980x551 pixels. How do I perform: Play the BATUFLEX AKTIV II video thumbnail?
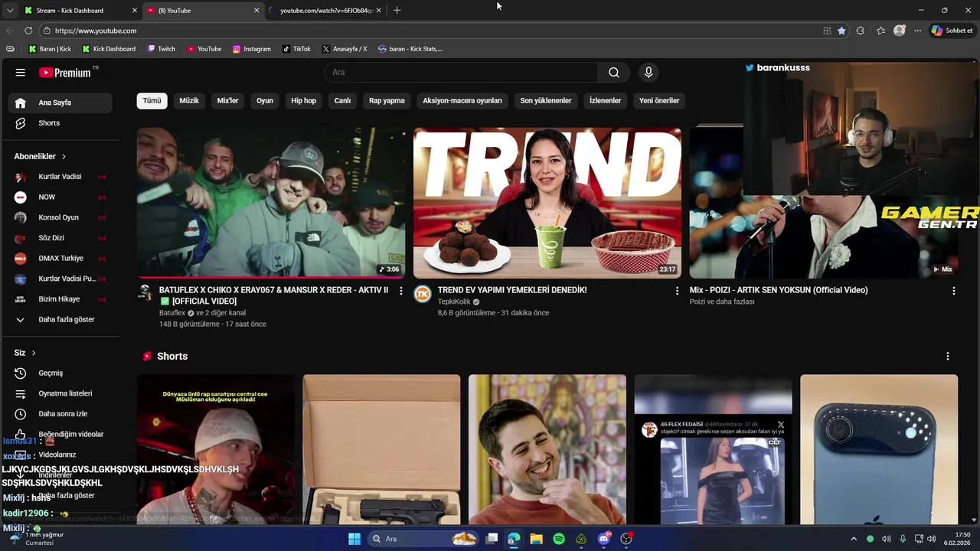tap(271, 203)
